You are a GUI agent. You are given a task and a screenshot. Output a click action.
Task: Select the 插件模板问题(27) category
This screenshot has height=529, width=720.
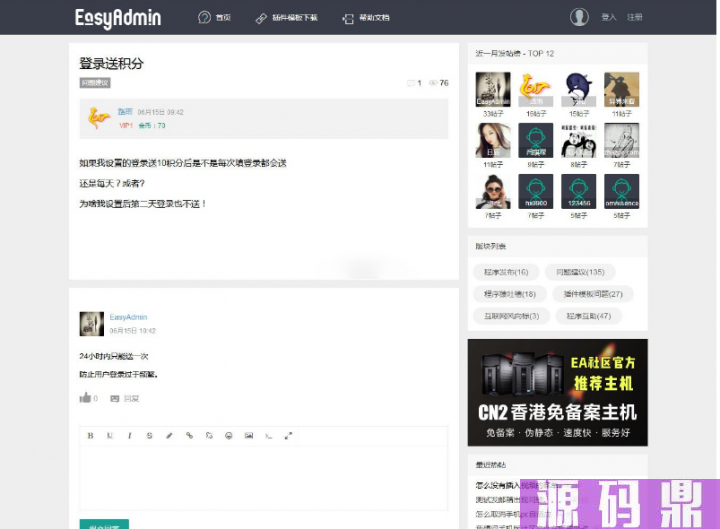593,294
